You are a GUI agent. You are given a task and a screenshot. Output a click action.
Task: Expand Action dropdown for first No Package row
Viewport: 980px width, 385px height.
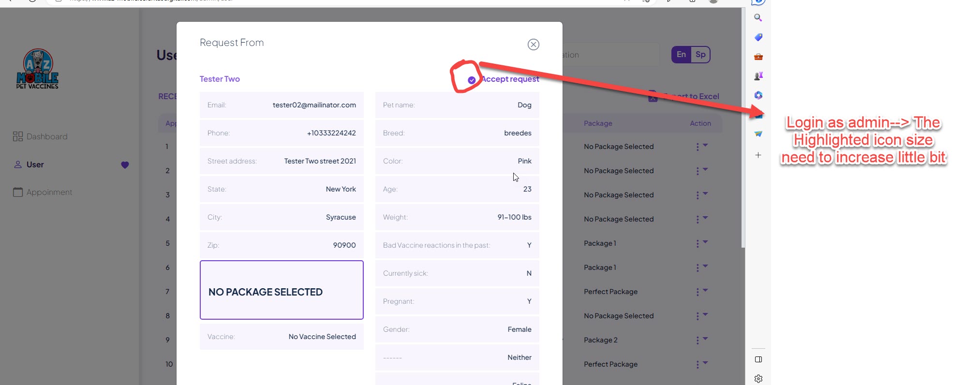point(701,147)
